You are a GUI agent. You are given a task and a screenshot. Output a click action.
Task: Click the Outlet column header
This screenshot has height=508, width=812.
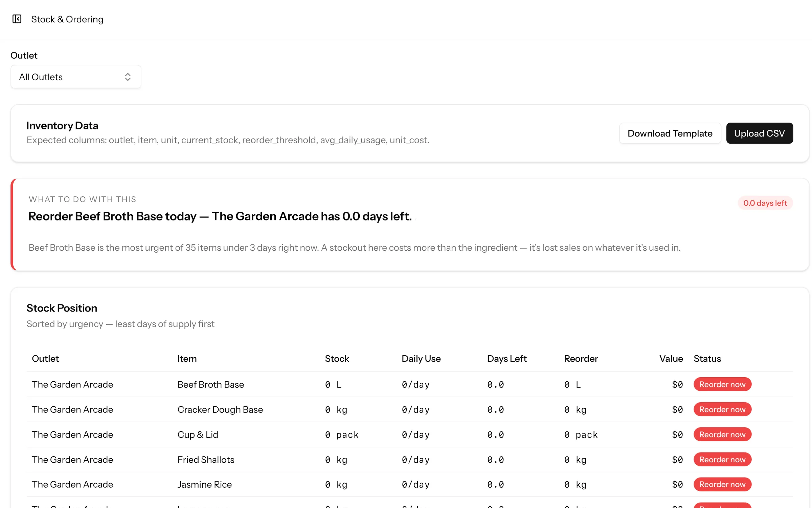[x=45, y=359]
